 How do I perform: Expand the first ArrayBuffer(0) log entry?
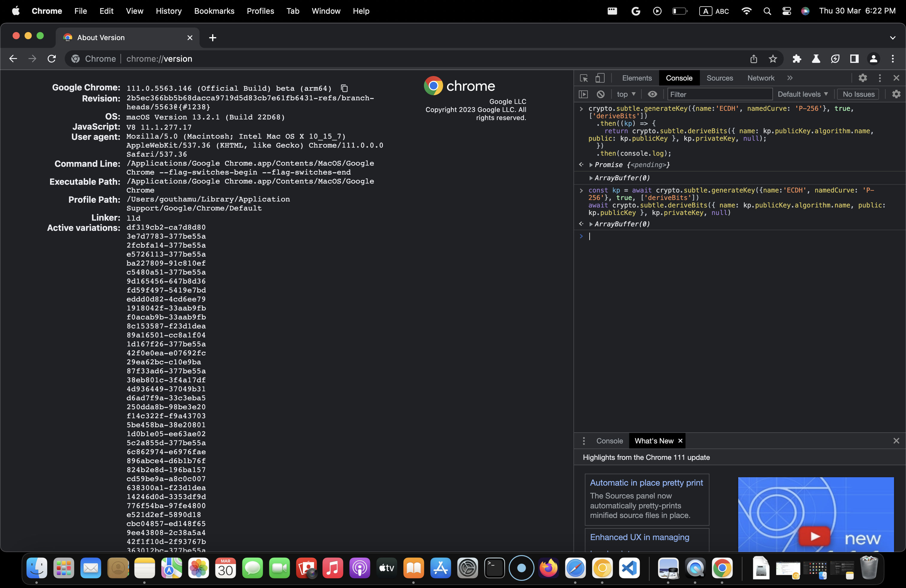591,178
